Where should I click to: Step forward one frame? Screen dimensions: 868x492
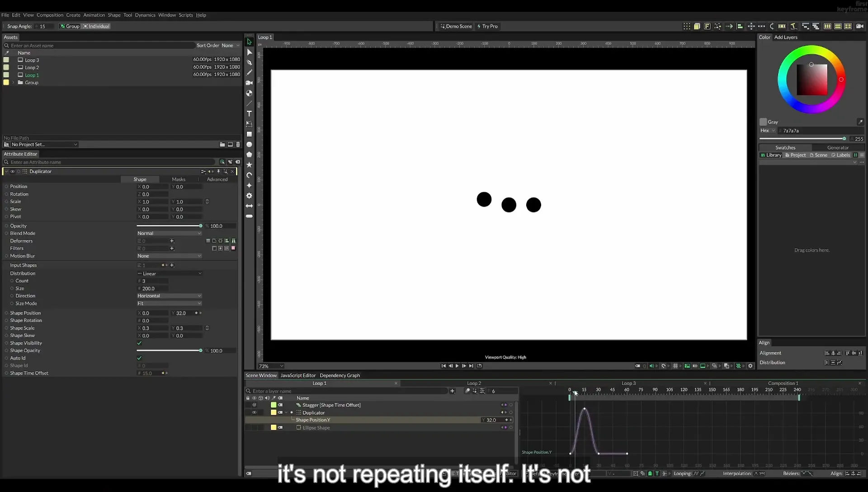tap(464, 366)
